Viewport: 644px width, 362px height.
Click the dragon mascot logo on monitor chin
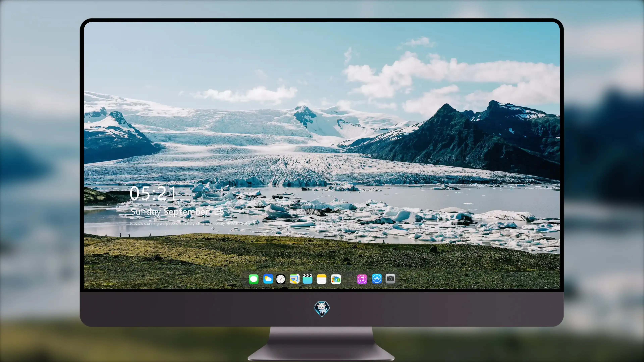(322, 309)
